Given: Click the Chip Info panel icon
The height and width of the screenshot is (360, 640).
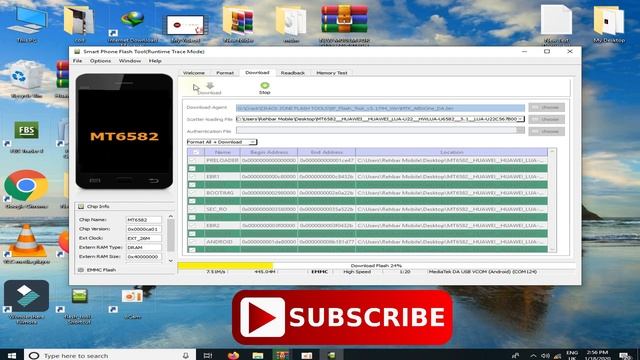Looking at the screenshot, I should (81, 207).
